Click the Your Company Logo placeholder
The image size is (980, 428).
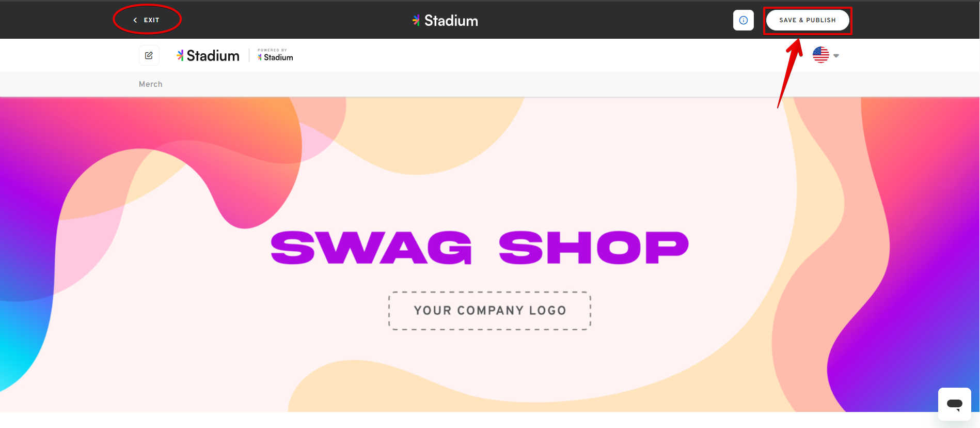pos(489,311)
